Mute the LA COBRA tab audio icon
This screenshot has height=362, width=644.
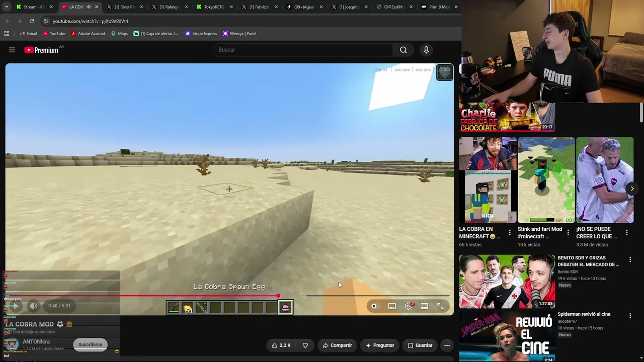pyautogui.click(x=88, y=7)
